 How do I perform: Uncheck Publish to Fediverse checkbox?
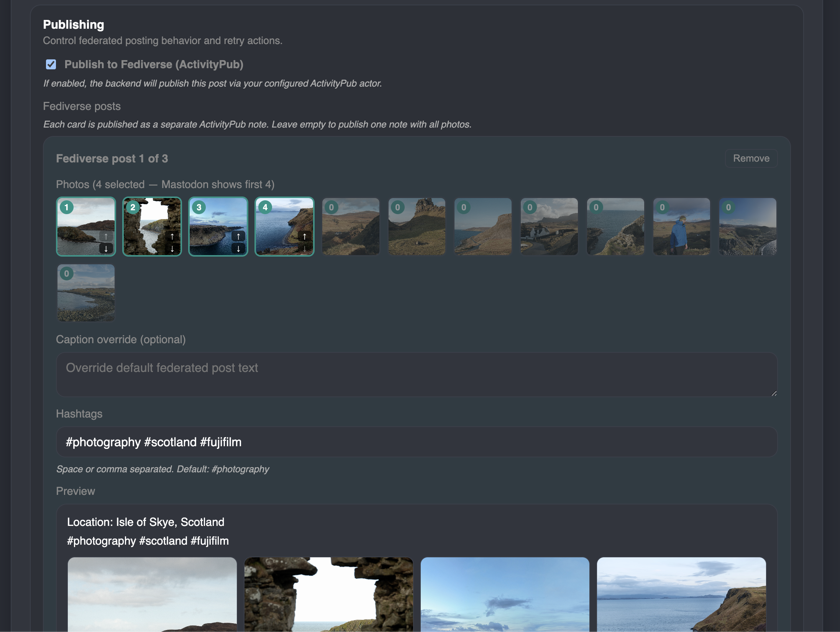point(51,64)
